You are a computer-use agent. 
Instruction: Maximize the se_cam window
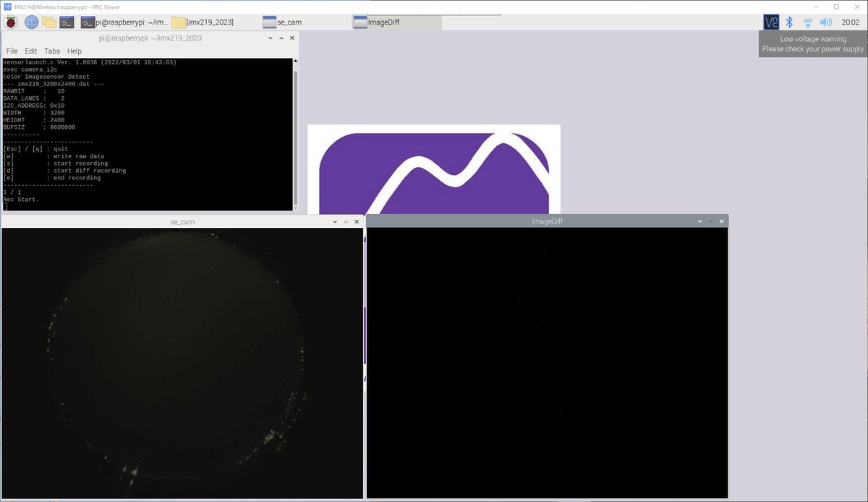346,221
